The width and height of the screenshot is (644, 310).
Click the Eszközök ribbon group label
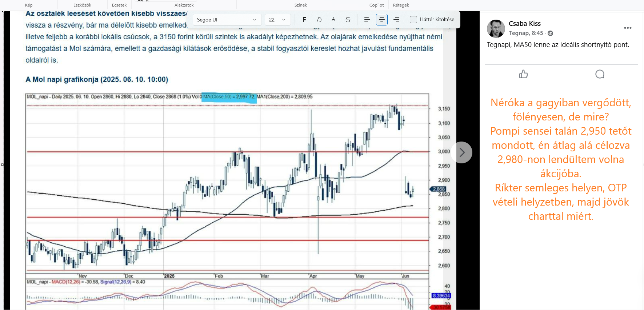coord(82,5)
